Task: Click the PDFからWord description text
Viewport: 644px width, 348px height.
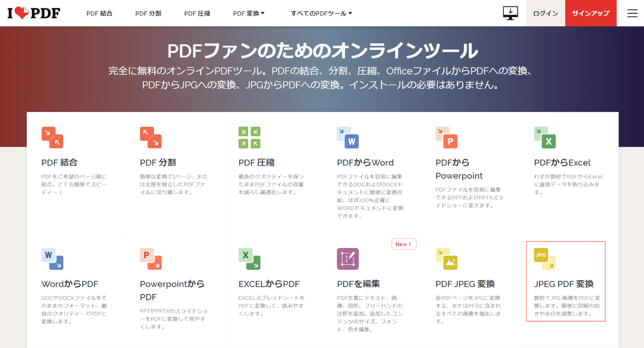Action: 370,196
